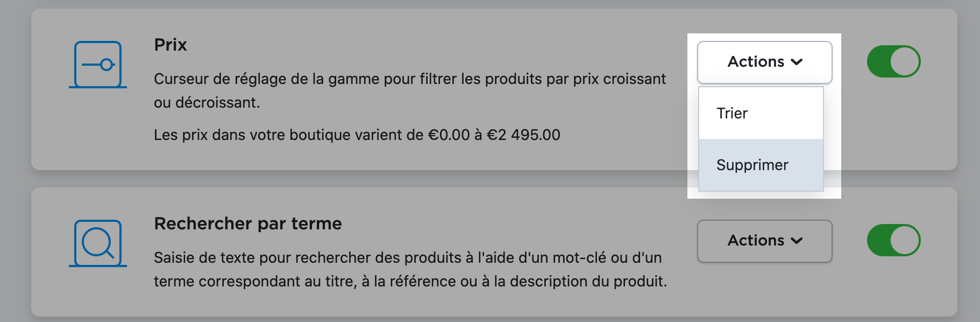Click the search icon next to Rechercher par terme
The height and width of the screenshot is (322, 980).
(x=96, y=243)
